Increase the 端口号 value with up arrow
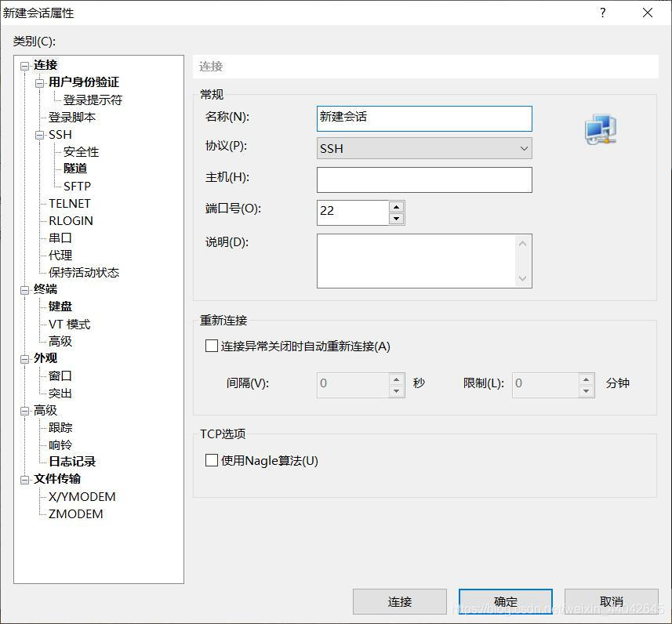 [x=397, y=207]
